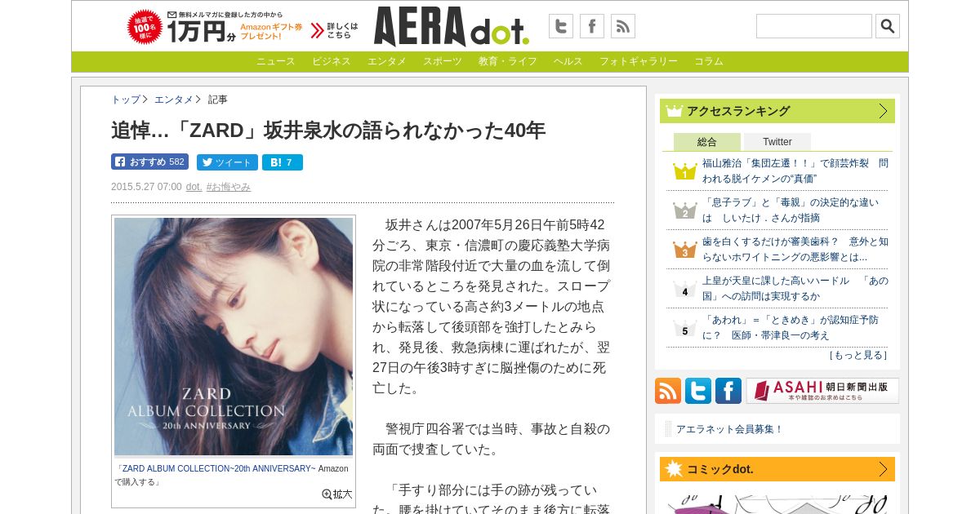The width and height of the screenshot is (980, 514).
Task: Enlarge the album image via 拡大 icon
Action: pos(337,494)
